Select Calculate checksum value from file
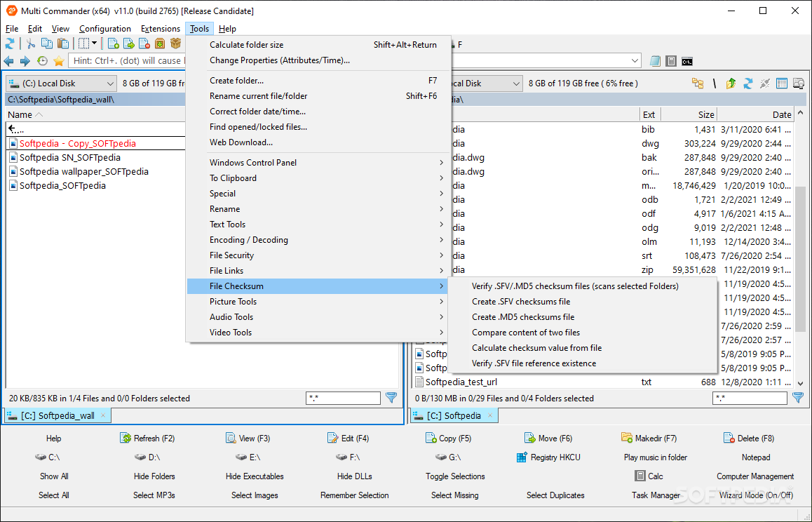Viewport: 812px width, 522px height. point(583,348)
